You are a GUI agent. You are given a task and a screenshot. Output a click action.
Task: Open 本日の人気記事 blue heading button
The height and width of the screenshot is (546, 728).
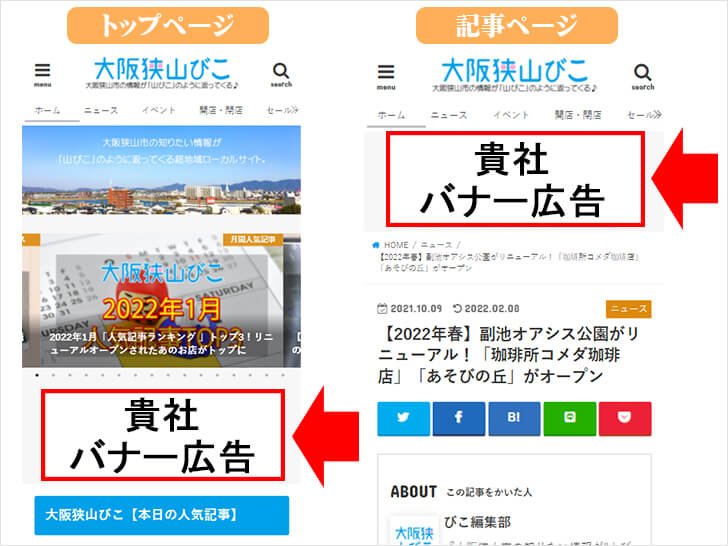click(x=161, y=515)
